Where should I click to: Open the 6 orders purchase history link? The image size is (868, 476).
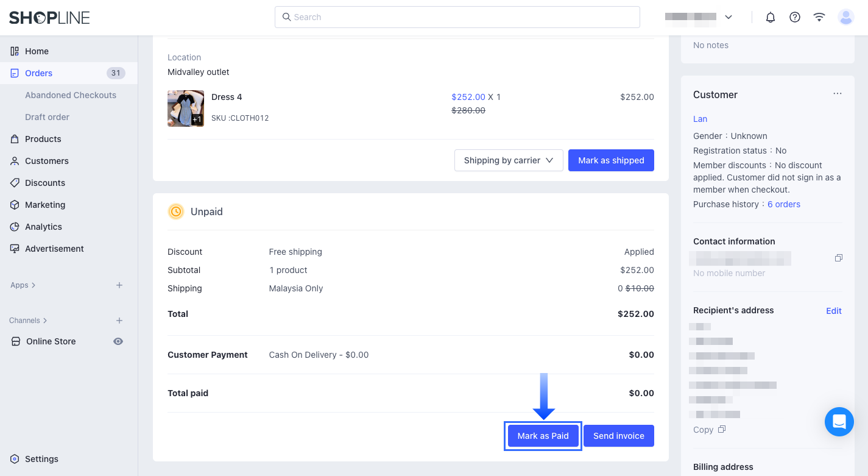coord(783,204)
